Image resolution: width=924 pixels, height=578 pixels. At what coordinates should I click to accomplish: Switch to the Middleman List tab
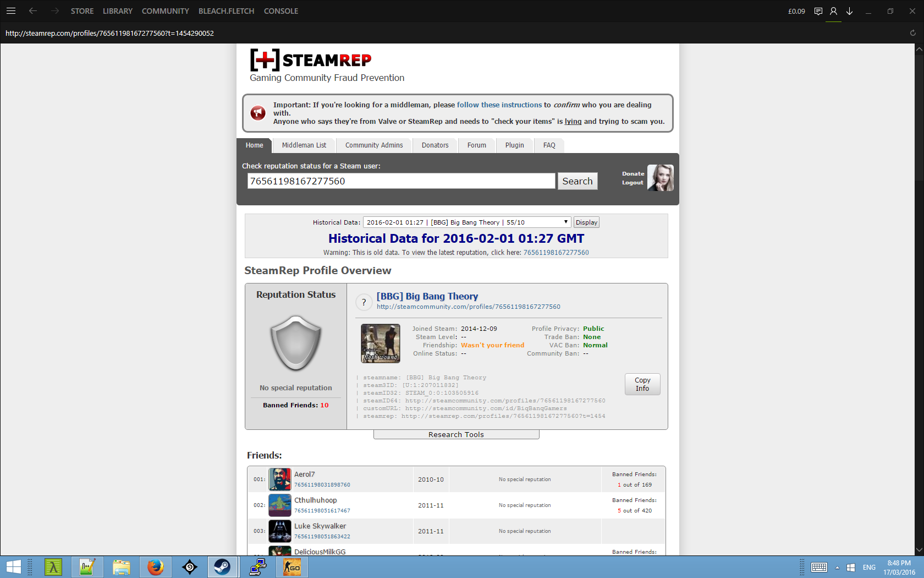click(x=304, y=145)
